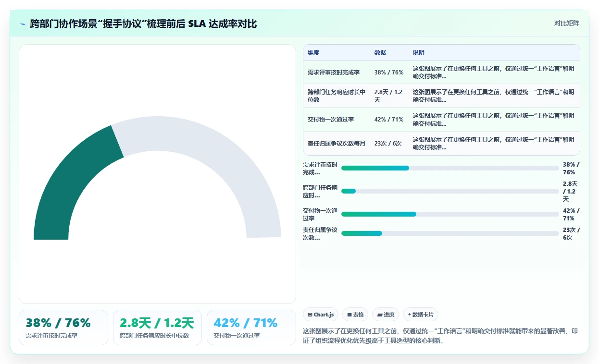
Task: Click the 23次 / 6次 table value
Action: coord(388,143)
